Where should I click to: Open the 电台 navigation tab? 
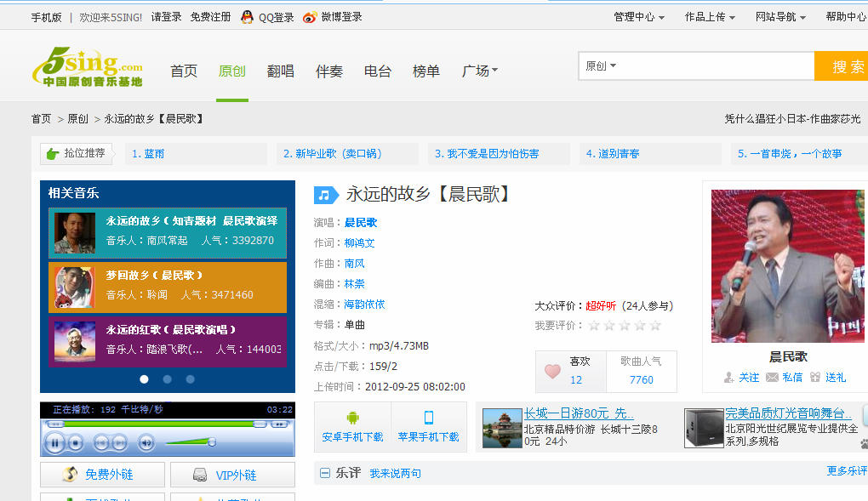[x=378, y=71]
